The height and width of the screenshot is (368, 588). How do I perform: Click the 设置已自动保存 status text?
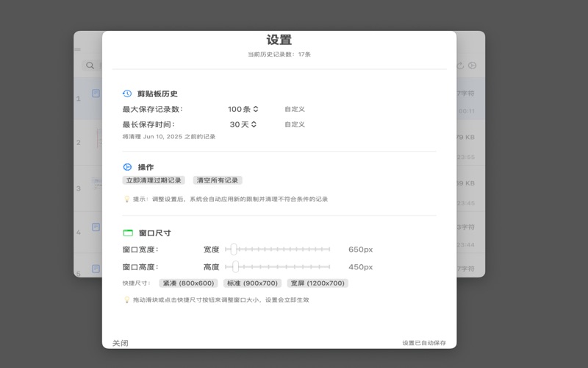424,343
